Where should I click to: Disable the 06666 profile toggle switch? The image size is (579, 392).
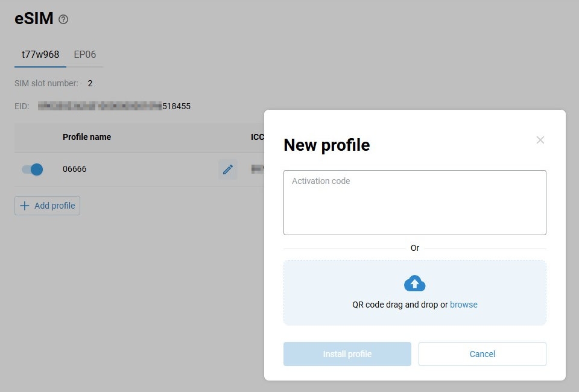click(x=33, y=169)
